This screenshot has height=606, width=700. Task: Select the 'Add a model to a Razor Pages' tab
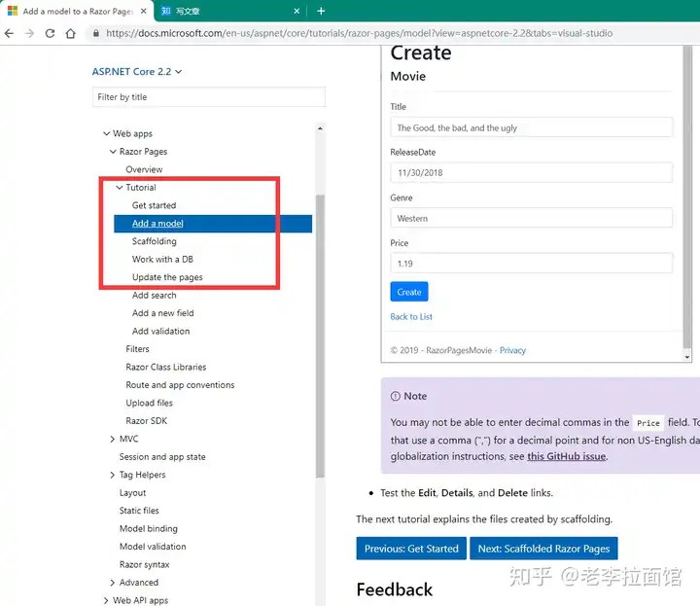coord(77,11)
